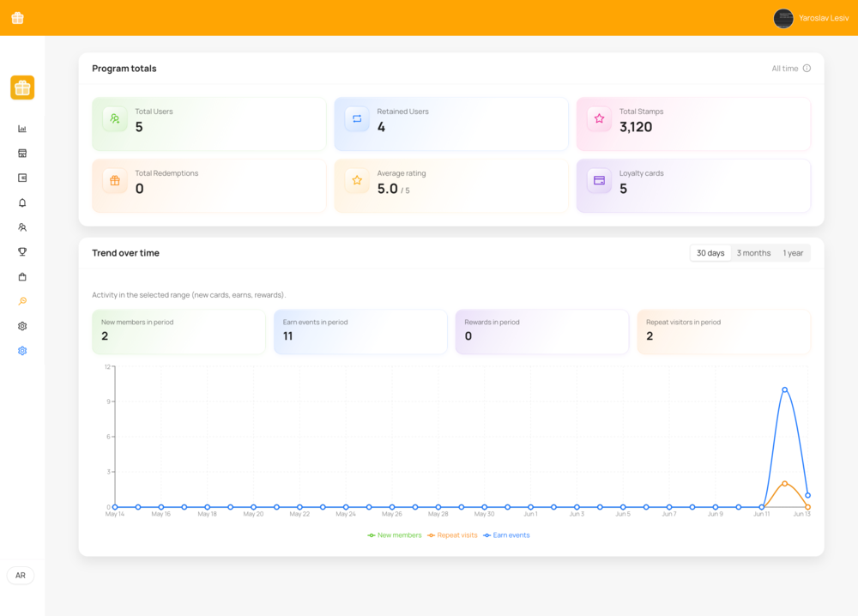This screenshot has height=616, width=858.
Task: Open the dark gear settings sidebar icon
Action: pos(22,326)
